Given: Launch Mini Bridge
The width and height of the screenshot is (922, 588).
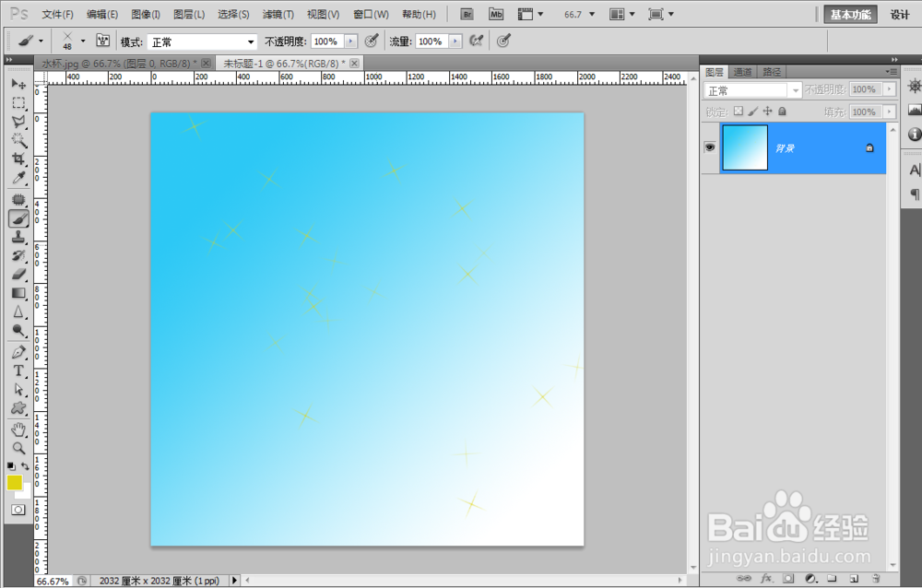Looking at the screenshot, I should click(496, 14).
